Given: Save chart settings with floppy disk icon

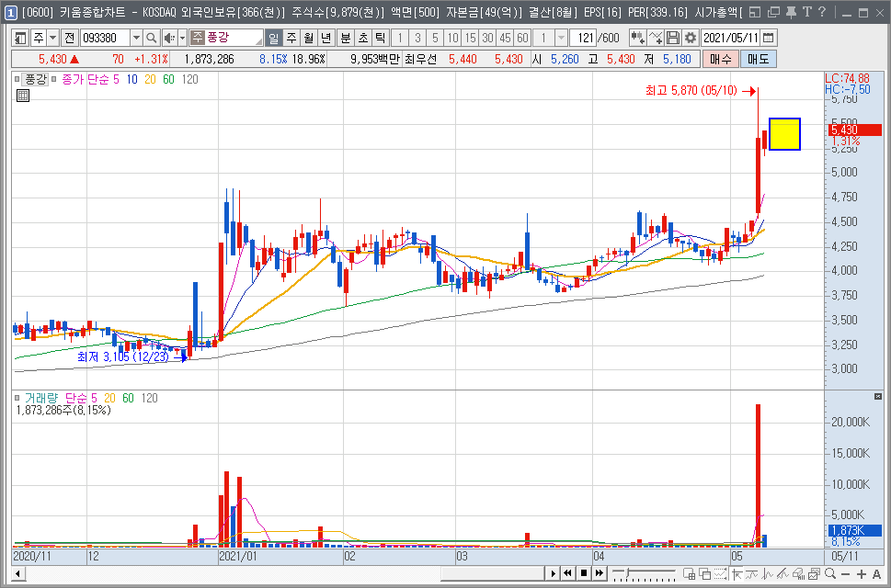Looking at the screenshot, I should tap(673, 38).
